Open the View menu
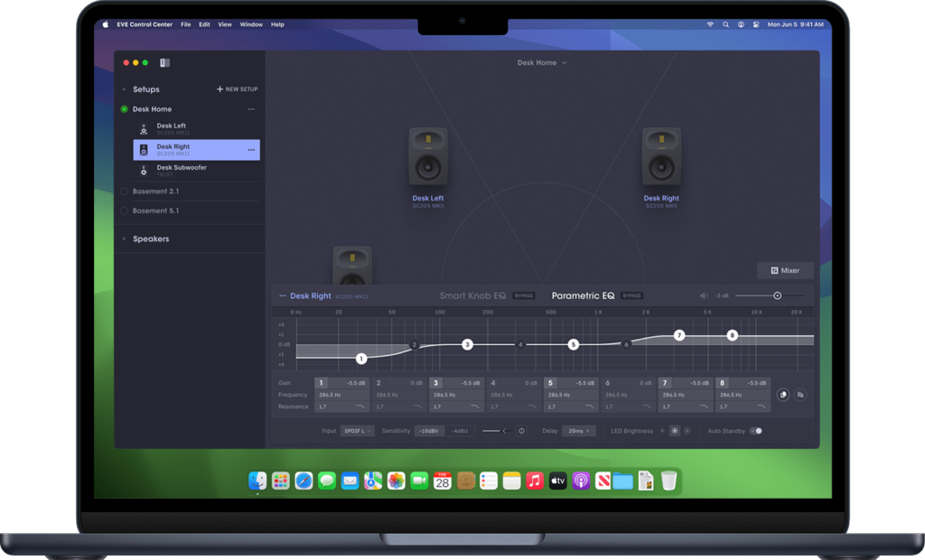 (225, 24)
